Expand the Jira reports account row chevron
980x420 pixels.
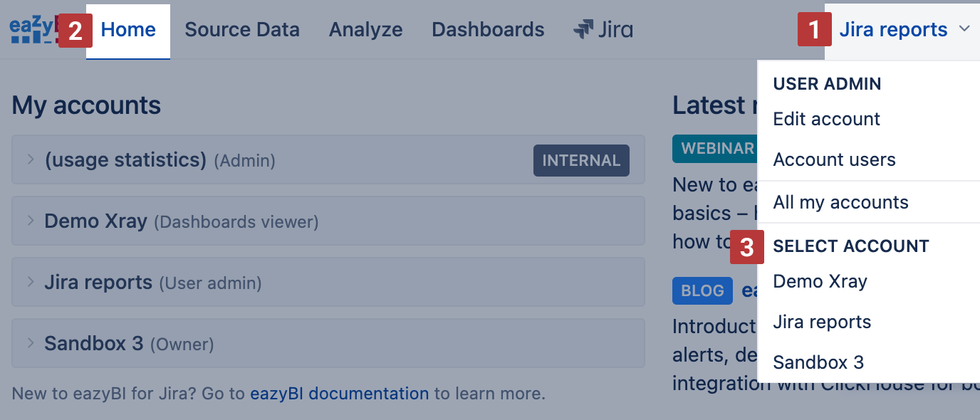[x=31, y=282]
